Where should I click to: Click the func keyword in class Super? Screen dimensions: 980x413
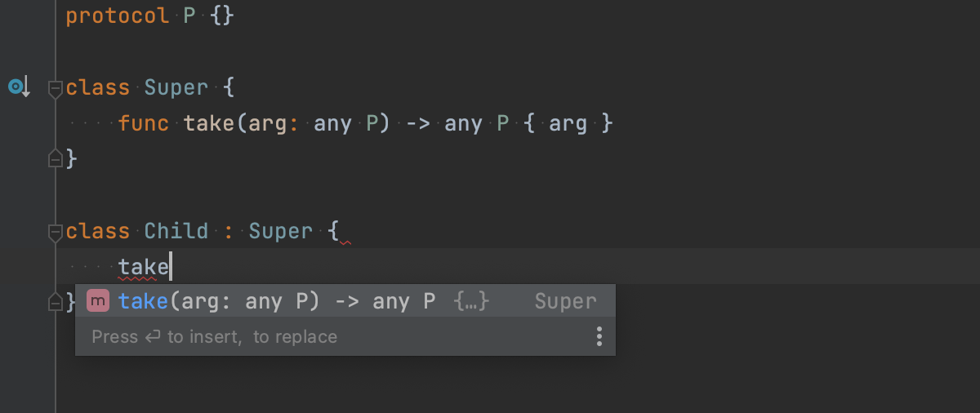click(x=144, y=123)
